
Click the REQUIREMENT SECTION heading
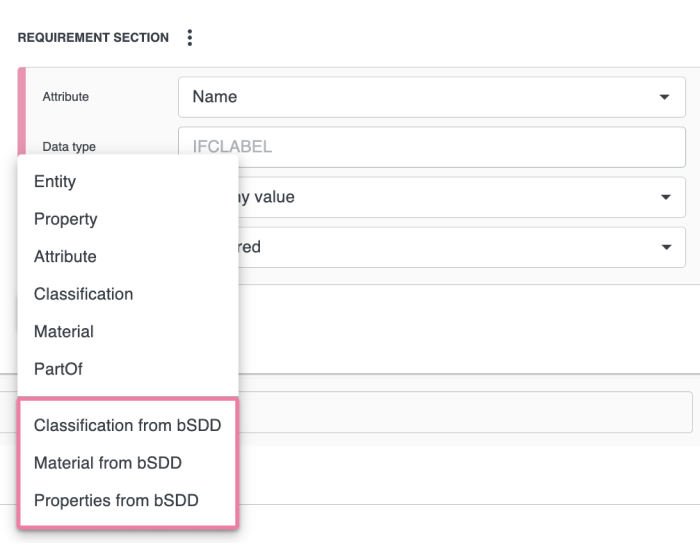(x=93, y=38)
